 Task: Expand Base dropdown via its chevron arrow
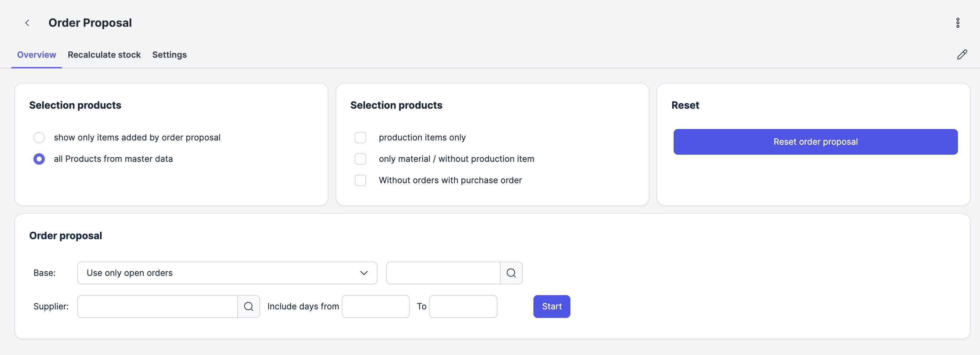[x=364, y=273]
